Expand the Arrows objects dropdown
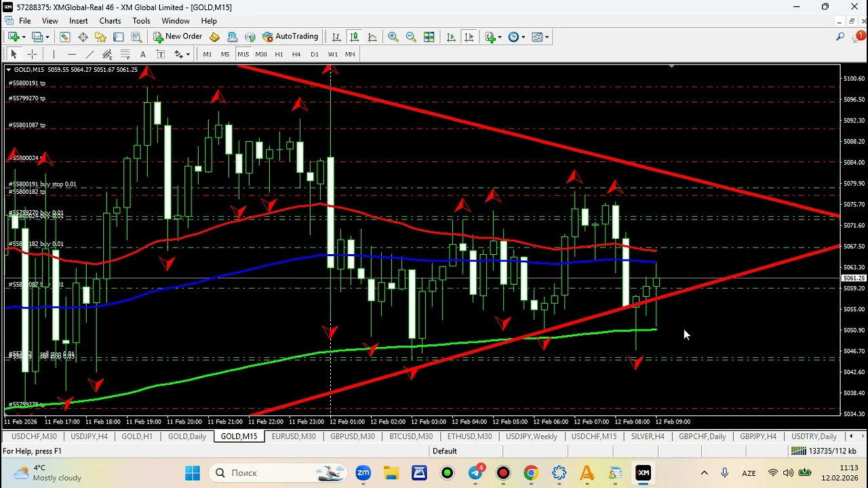 pyautogui.click(x=188, y=54)
